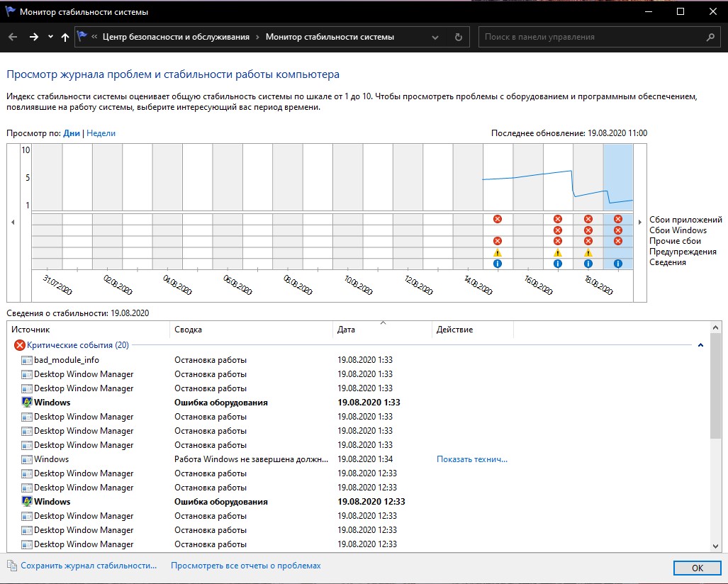Open breadcrumb overflow double-chevron in address bar
This screenshot has height=584, width=728.
pos(94,37)
